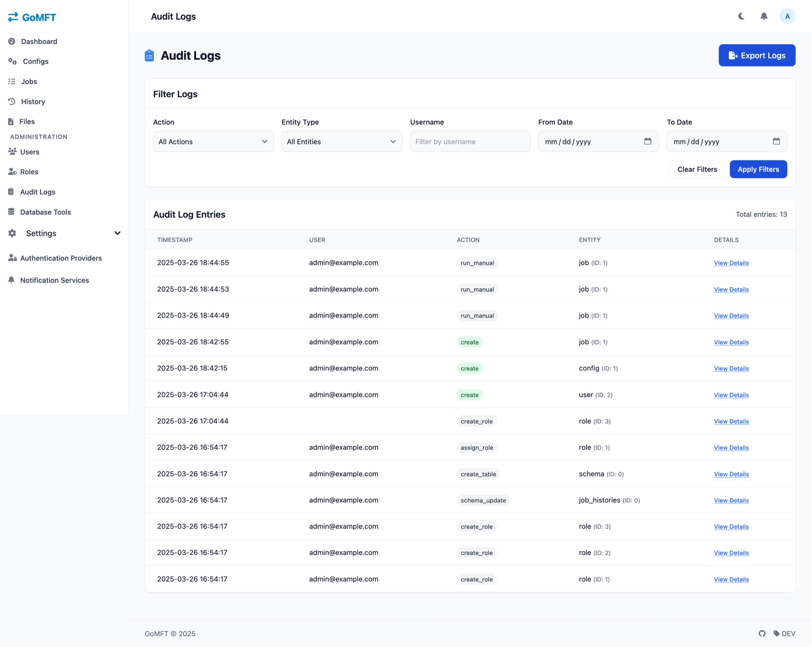
Task: View Details for the assign_role entry
Action: coord(731,448)
